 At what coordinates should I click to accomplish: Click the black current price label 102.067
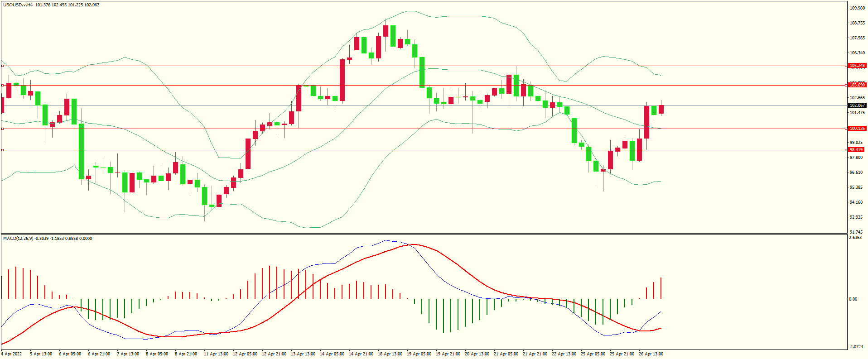pyautogui.click(x=857, y=105)
